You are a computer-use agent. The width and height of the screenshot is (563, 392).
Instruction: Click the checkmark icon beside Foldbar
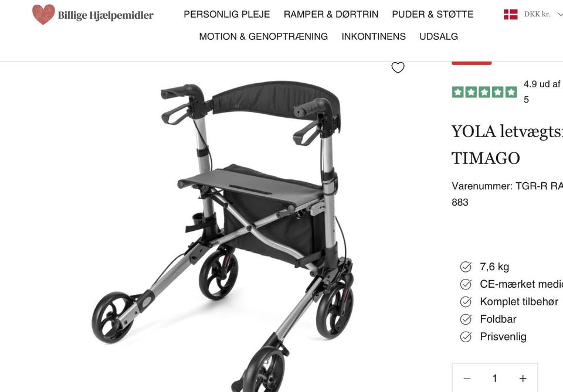point(466,319)
